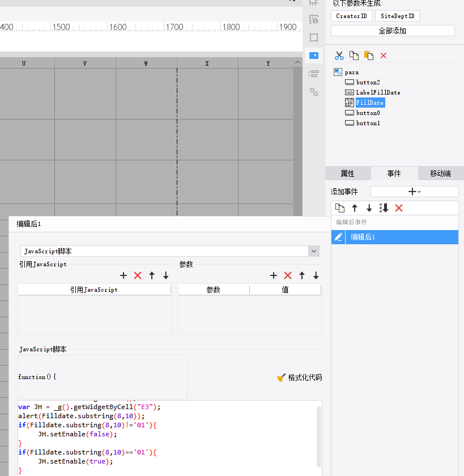Add a referenced JavaScript with plus icon
Screen dimensions: 464x476
pos(124,275)
